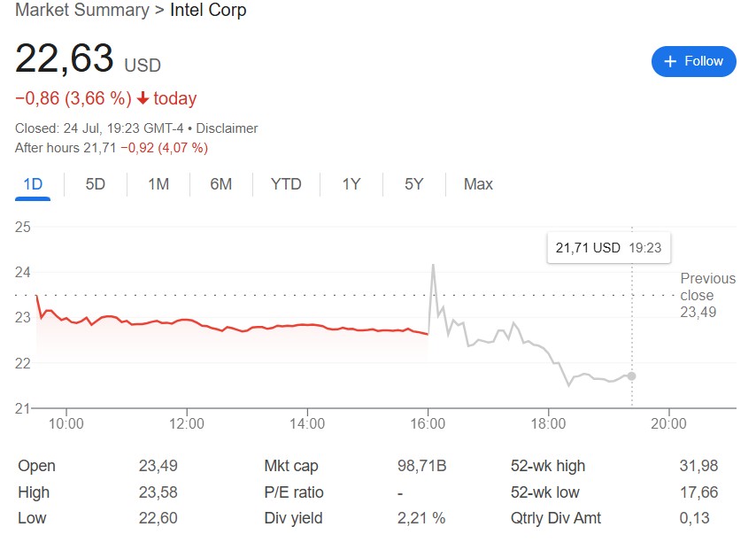The width and height of the screenshot is (756, 550).
Task: Click the 52-wk high value 31,98
Action: click(x=698, y=466)
